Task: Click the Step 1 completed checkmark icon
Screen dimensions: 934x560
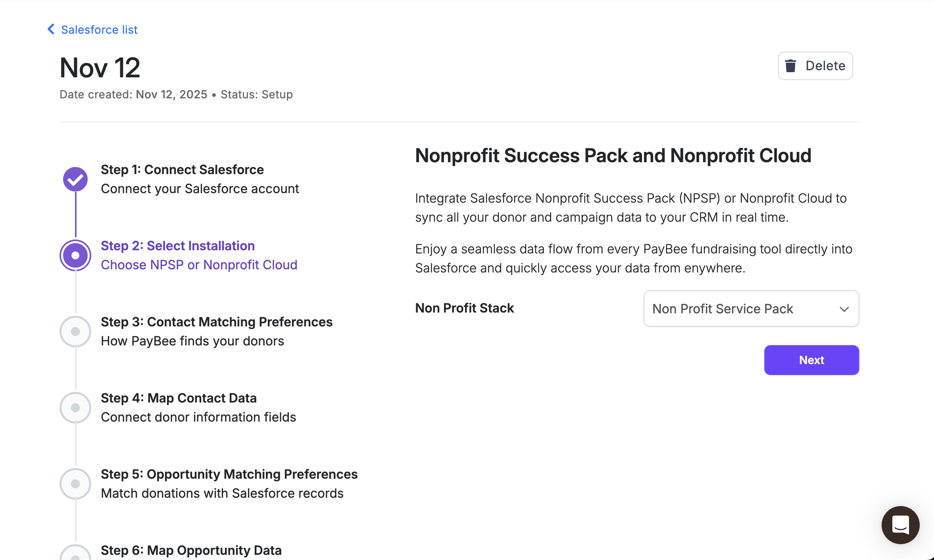Action: point(75,179)
